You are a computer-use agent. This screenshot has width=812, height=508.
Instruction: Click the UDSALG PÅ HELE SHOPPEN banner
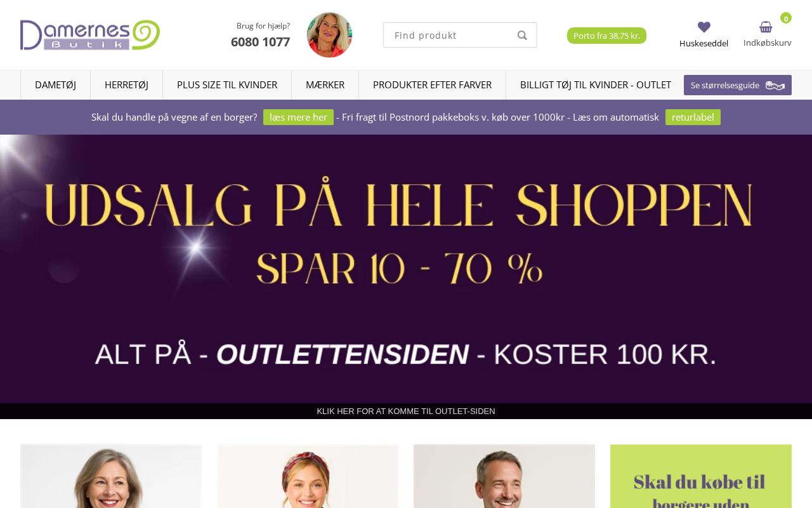pyautogui.click(x=406, y=269)
